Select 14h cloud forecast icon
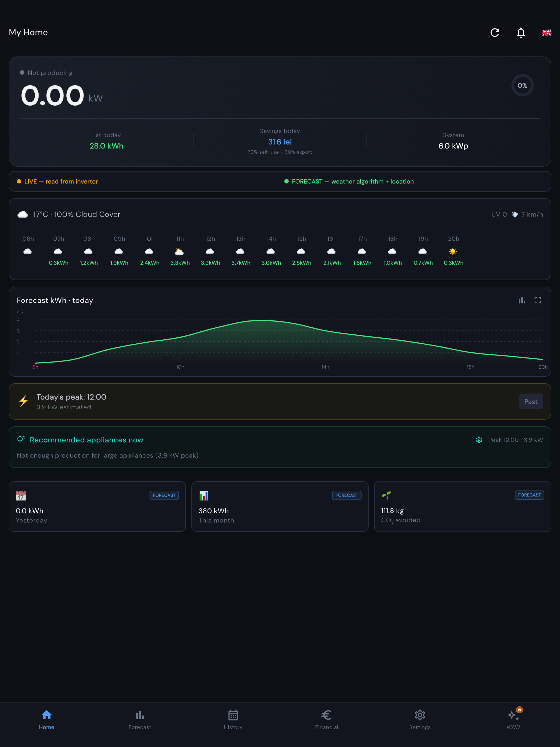Viewport: 560px width, 747px height. click(271, 251)
